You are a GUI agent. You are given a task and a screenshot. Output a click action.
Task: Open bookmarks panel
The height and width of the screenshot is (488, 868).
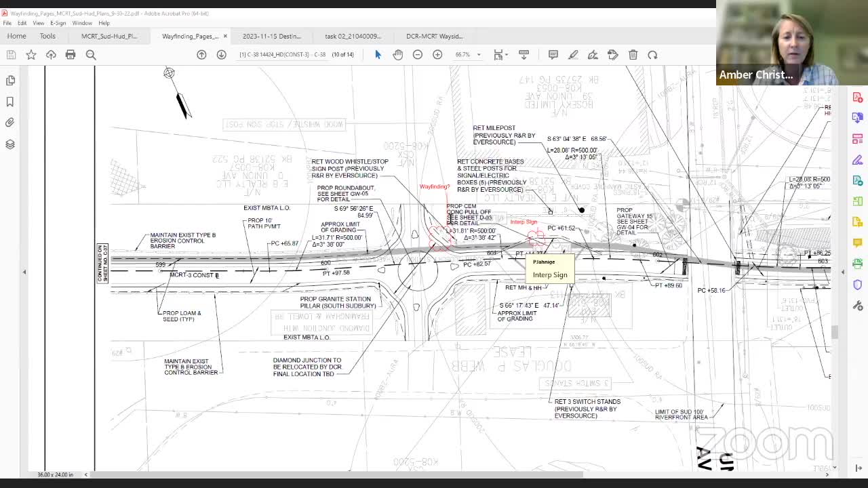[x=10, y=102]
